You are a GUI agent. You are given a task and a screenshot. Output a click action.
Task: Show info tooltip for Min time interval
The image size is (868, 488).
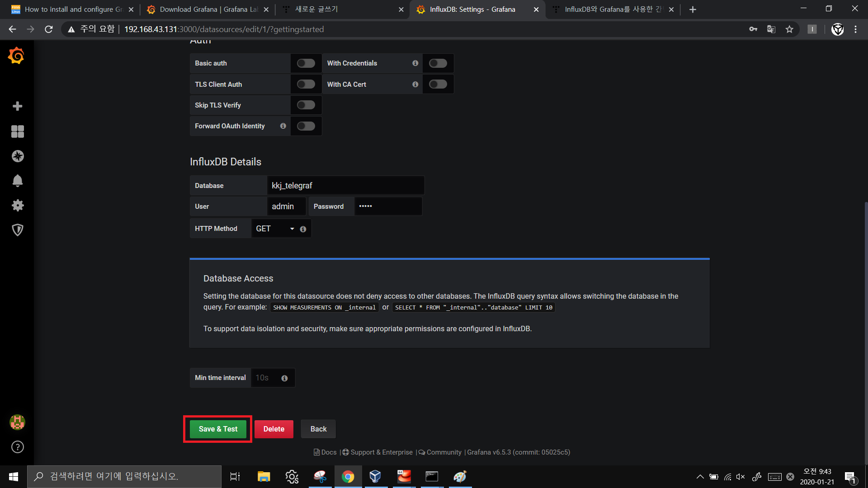(x=284, y=378)
